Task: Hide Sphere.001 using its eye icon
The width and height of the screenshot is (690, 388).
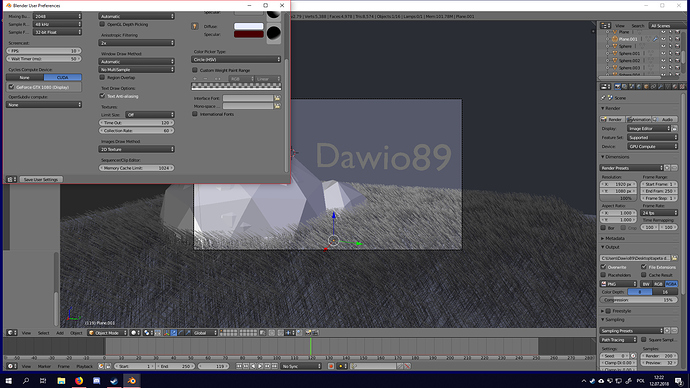Action: tap(663, 53)
